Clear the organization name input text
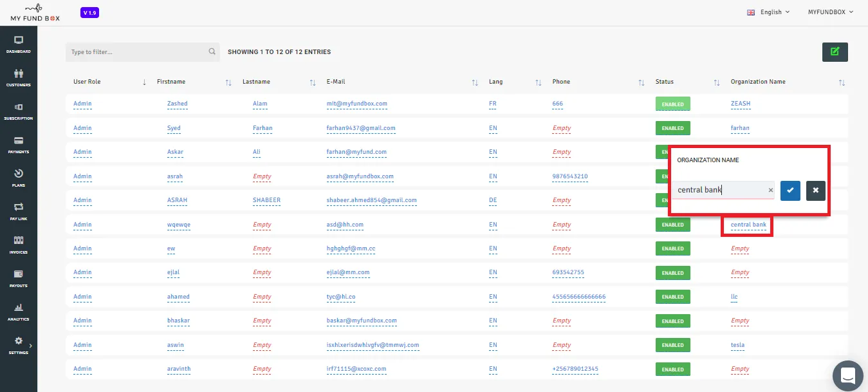Image resolution: width=868 pixels, height=392 pixels. (770, 191)
